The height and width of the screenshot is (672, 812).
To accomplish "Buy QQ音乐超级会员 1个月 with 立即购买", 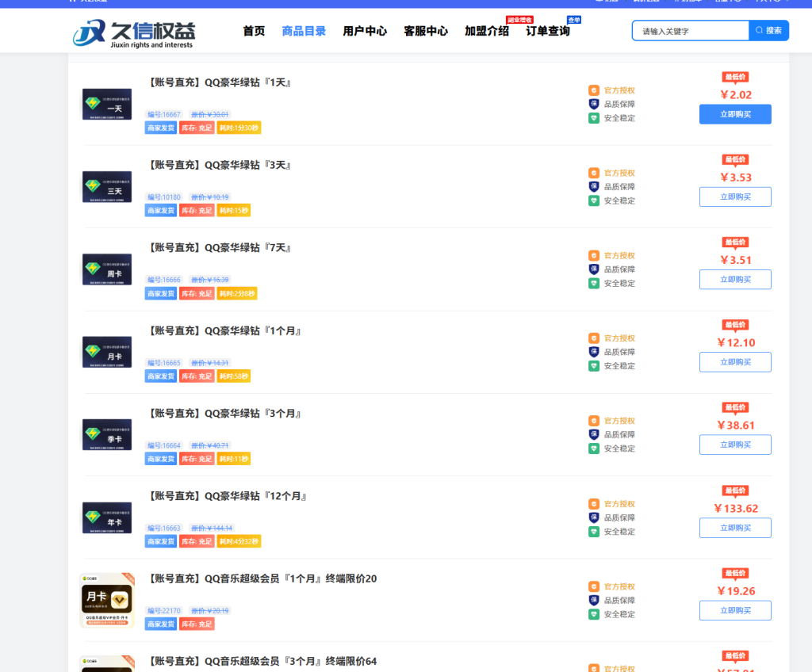I will tap(735, 610).
